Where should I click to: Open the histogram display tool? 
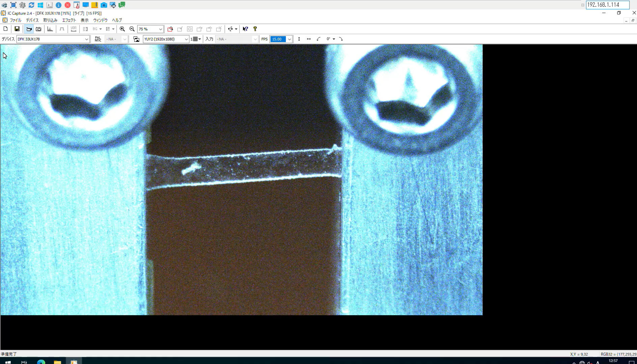click(x=50, y=29)
